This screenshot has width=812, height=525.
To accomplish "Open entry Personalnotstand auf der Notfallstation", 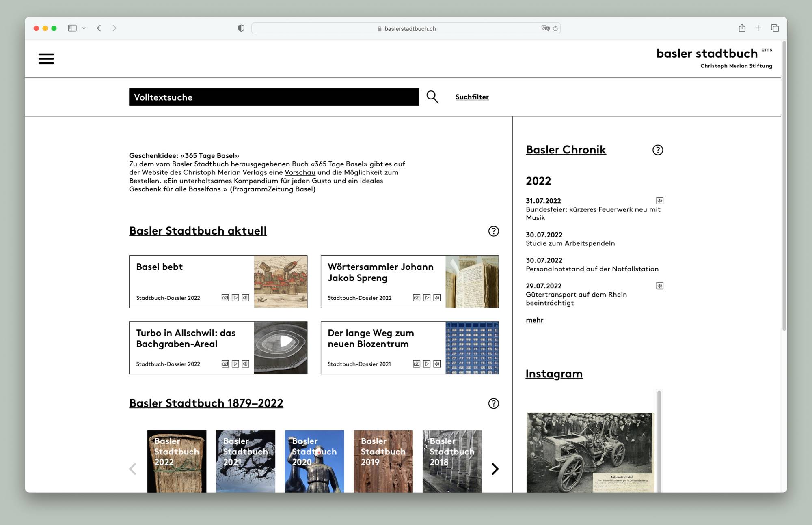I will pos(592,269).
